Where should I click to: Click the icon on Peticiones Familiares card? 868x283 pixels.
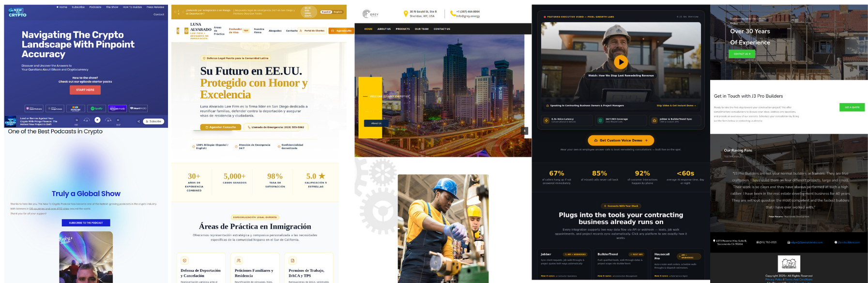click(239, 260)
